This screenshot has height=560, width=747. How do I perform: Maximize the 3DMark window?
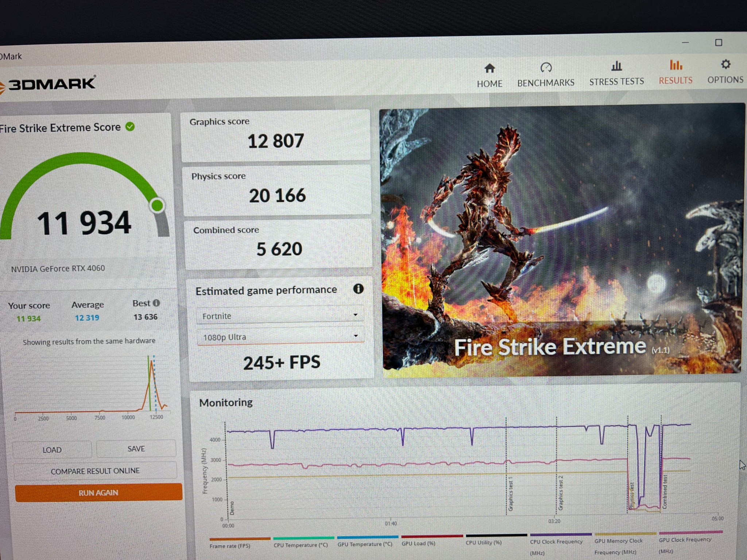[719, 43]
